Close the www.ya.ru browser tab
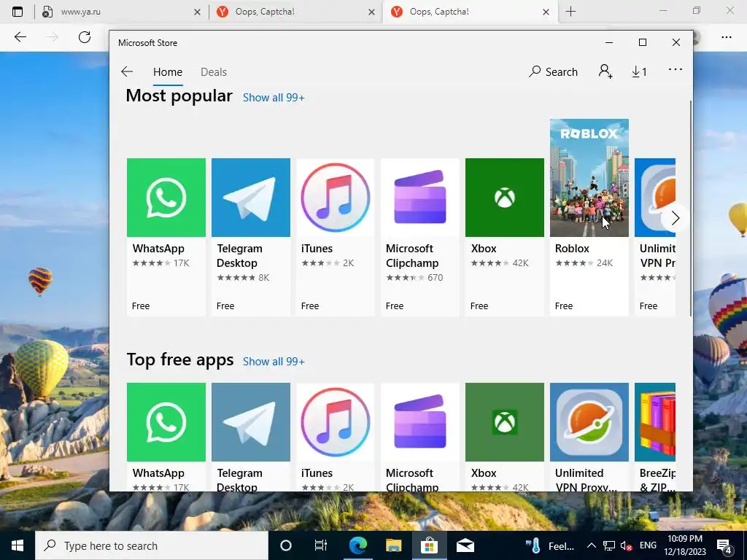747x560 pixels. tap(197, 12)
